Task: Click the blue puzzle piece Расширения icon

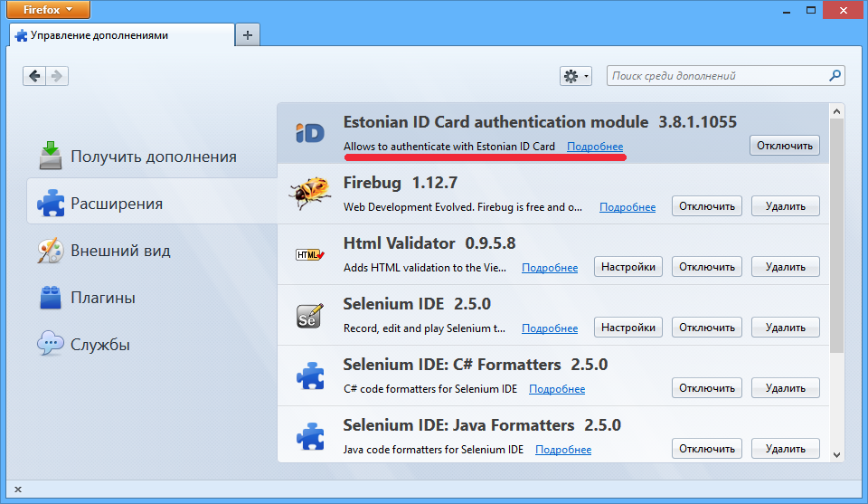Action: (51, 203)
